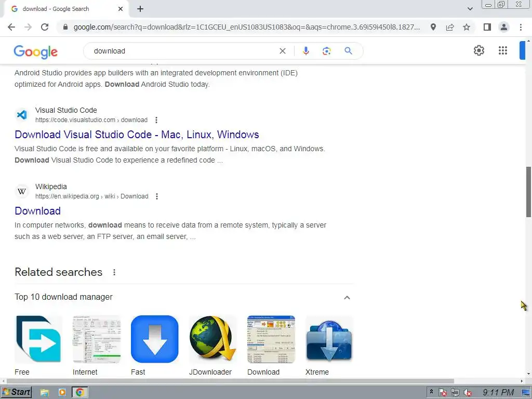Click Top 10 download manager heading

pyautogui.click(x=63, y=297)
